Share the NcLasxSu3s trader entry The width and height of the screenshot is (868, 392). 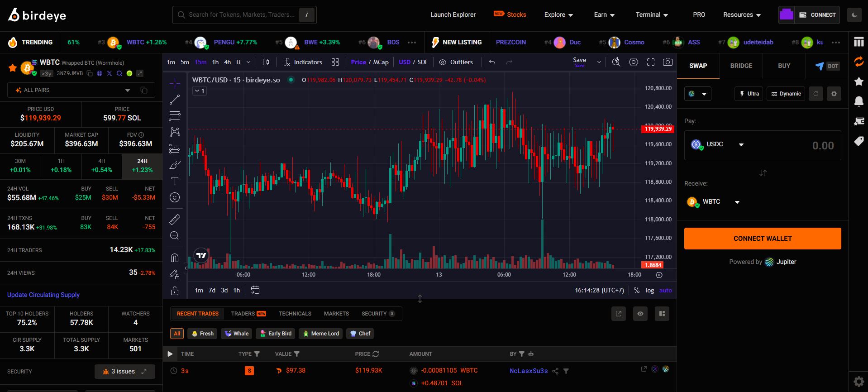click(555, 371)
